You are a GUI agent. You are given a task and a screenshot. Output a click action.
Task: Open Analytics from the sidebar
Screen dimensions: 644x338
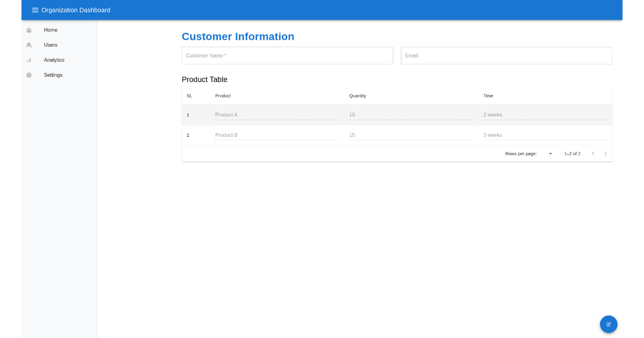[54, 60]
